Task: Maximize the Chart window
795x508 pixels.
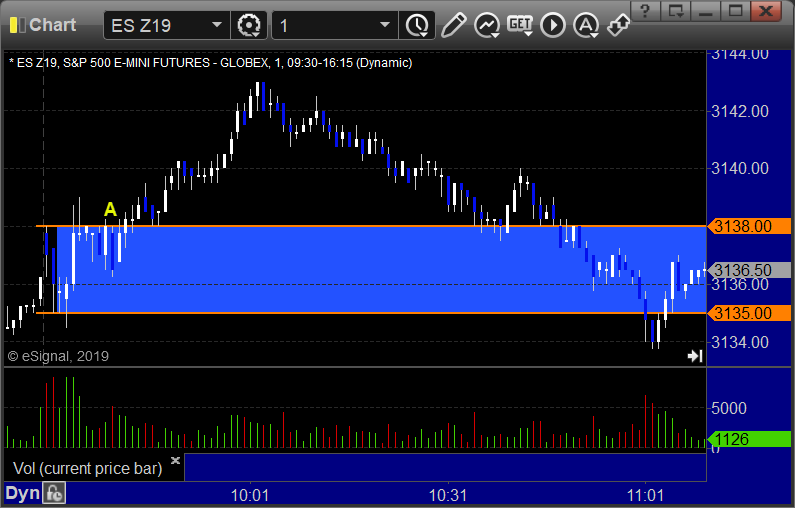Action: click(x=736, y=10)
